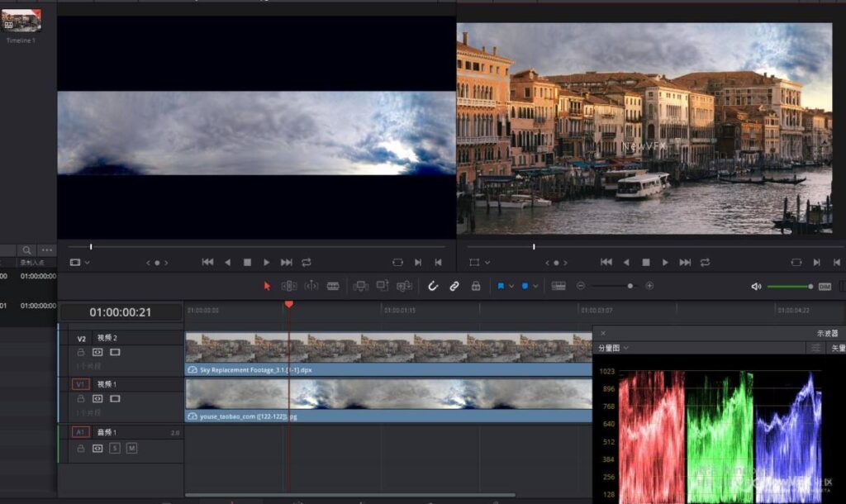
Task: Play timeline viewer in reverse
Action: [x=626, y=262]
